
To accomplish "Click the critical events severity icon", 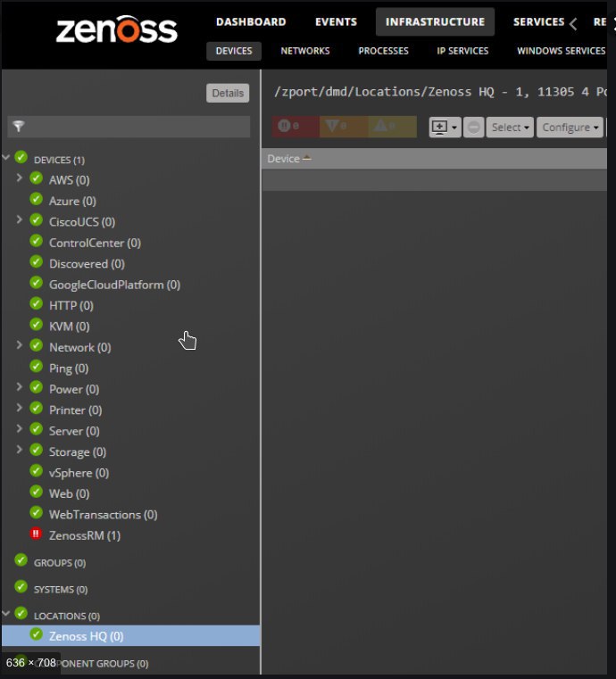I will click(285, 126).
